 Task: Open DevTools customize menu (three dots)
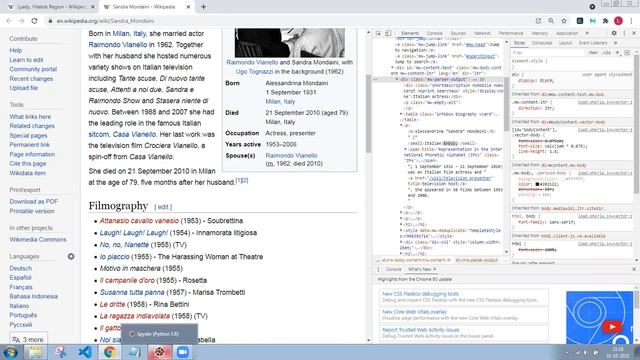click(624, 33)
